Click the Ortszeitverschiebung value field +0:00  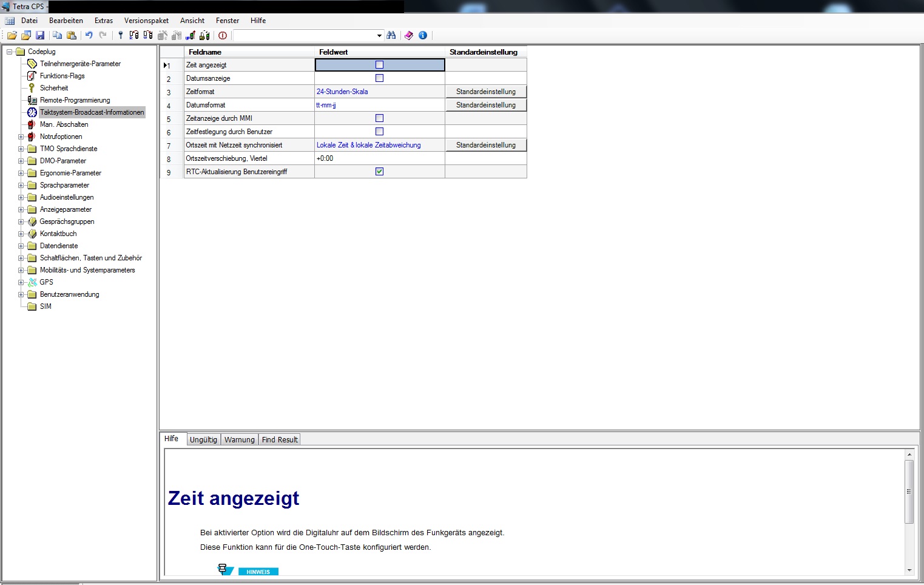pyautogui.click(x=379, y=158)
